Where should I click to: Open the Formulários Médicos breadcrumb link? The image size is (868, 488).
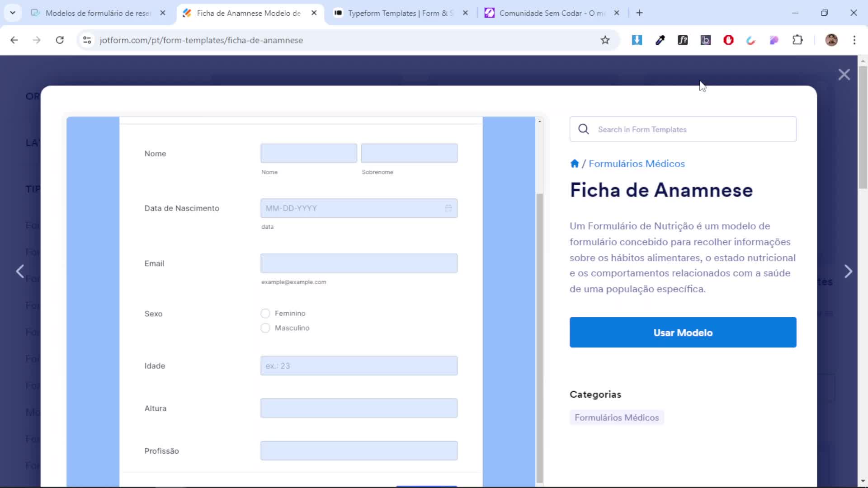click(x=637, y=164)
